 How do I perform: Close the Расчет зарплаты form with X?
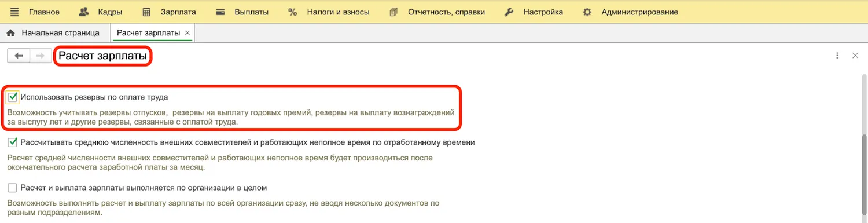[x=855, y=56]
